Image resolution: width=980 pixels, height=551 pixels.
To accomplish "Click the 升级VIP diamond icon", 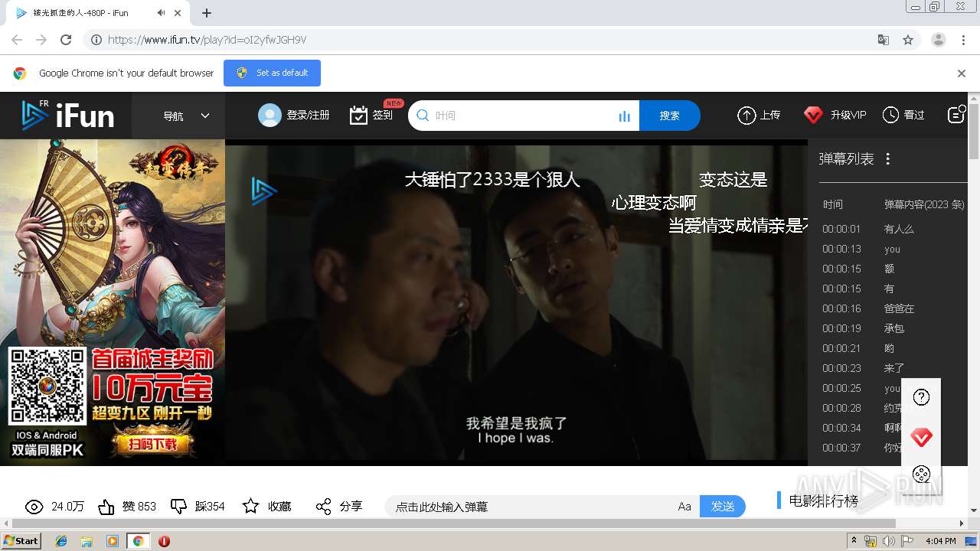I will [x=813, y=115].
